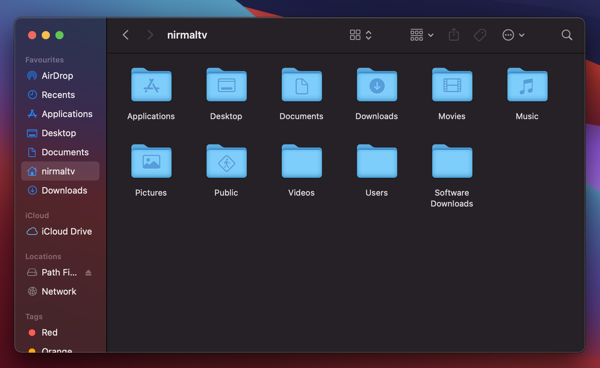The width and height of the screenshot is (600, 368).
Task: Click the iCloud section header
Action: point(37,215)
